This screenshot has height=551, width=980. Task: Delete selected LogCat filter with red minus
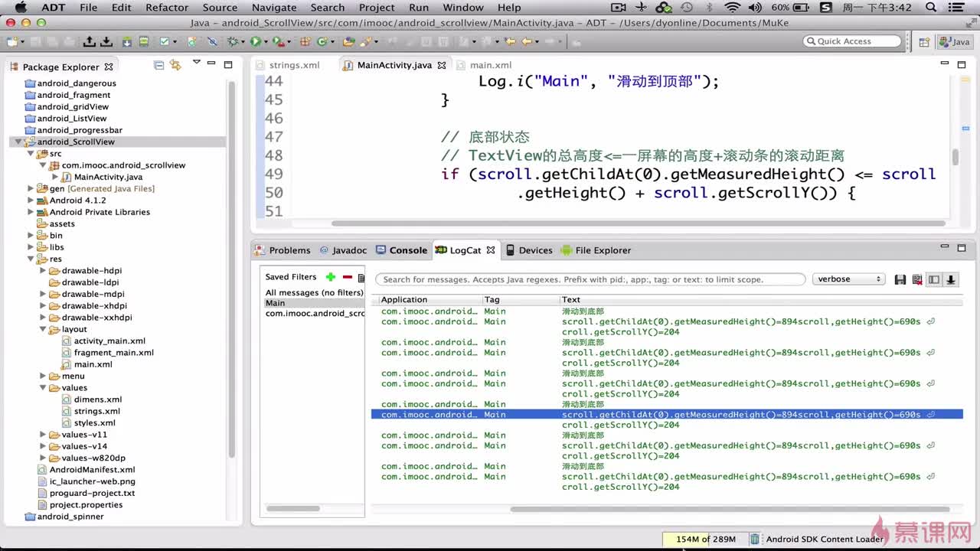coord(347,277)
